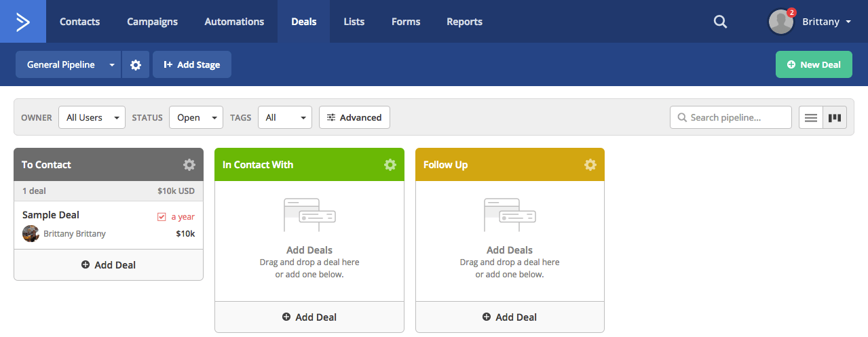This screenshot has height=337, width=868.
Task: Click Brittany's profile avatar
Action: 781,22
